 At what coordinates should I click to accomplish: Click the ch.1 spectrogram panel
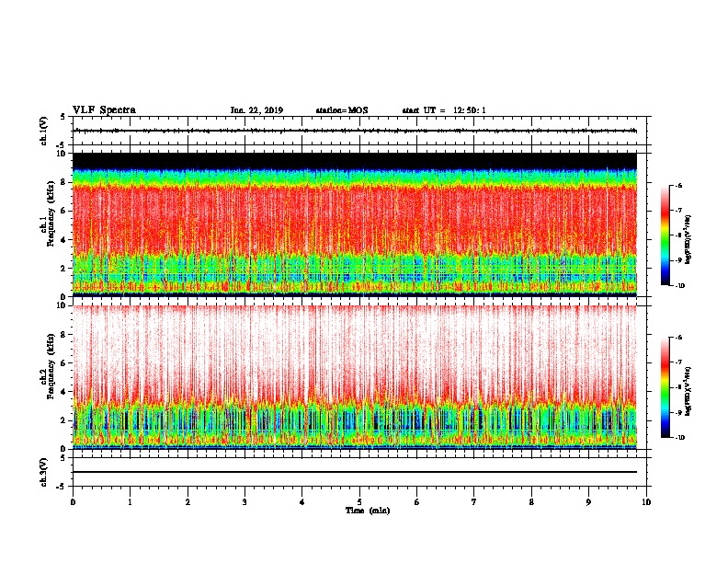pos(355,224)
